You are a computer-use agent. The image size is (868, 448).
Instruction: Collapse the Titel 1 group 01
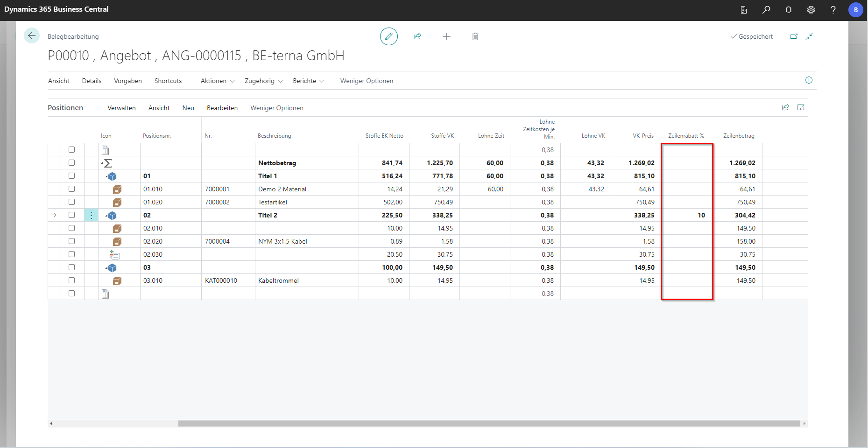[106, 176]
